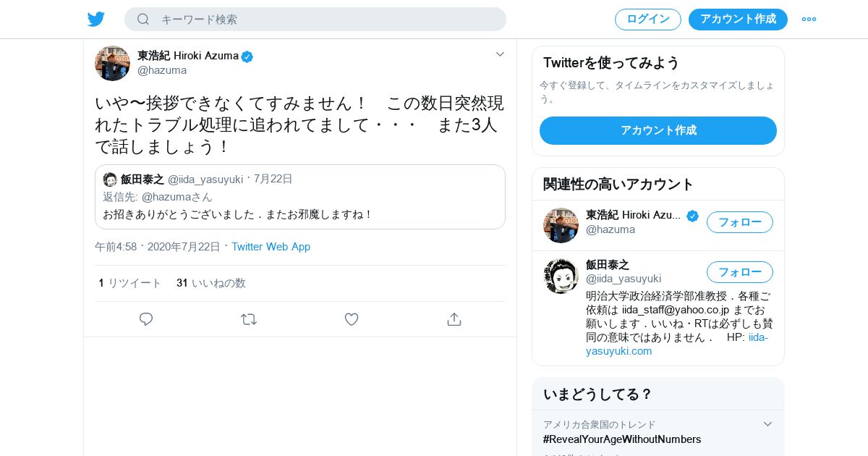Click the retweet arrows icon
Viewport: 868px width, 456px height.
(249, 319)
